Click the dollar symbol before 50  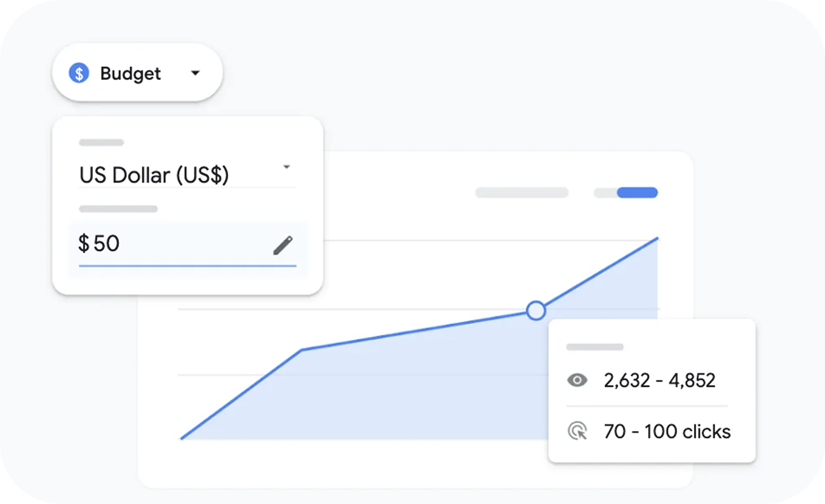[84, 243]
